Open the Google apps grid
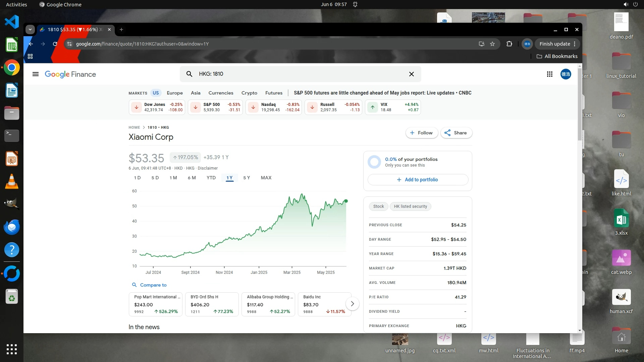This screenshot has width=644, height=362. click(549, 74)
